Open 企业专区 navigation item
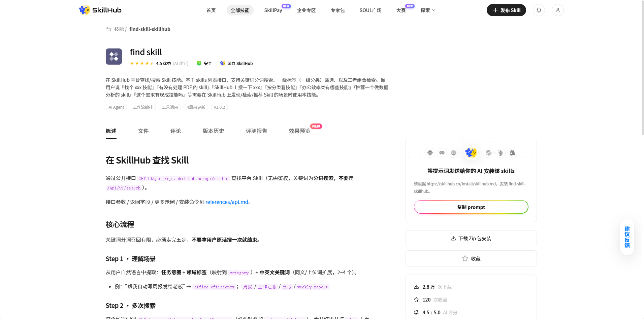 pyautogui.click(x=307, y=10)
